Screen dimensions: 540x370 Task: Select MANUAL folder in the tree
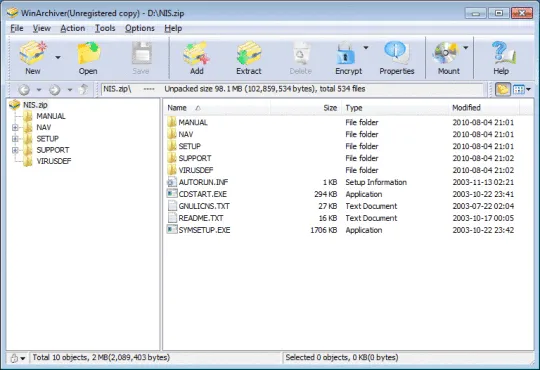51,116
